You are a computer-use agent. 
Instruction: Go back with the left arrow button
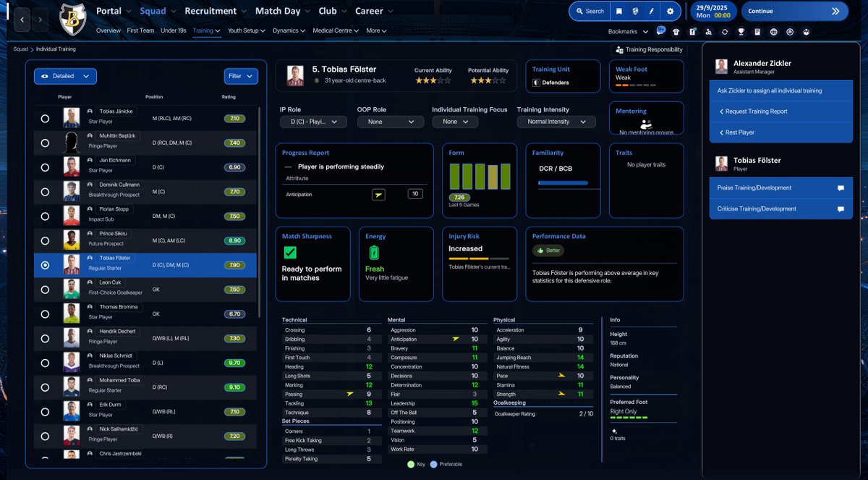click(22, 20)
